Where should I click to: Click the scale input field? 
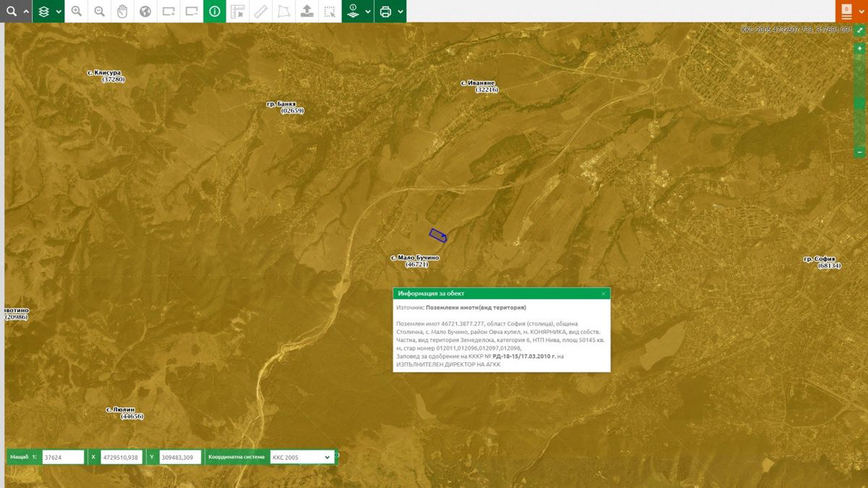pos(63,457)
